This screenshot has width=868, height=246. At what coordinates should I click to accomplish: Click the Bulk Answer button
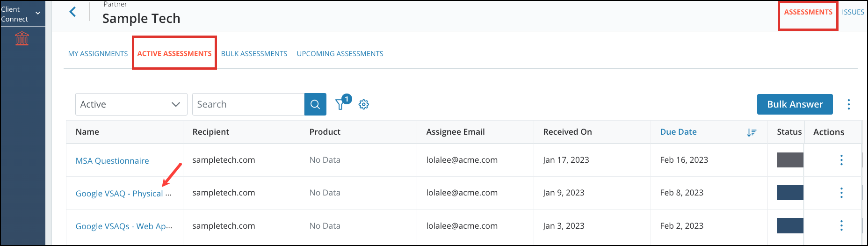(x=795, y=104)
